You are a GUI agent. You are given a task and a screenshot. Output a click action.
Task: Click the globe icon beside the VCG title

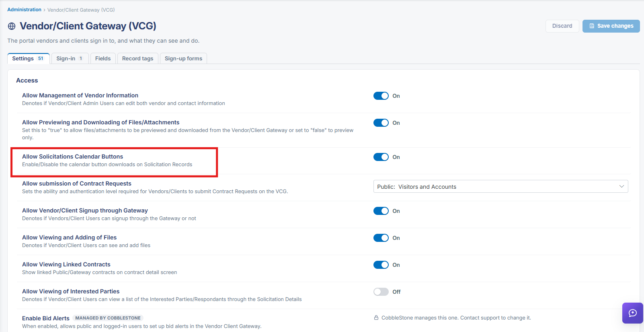coord(12,26)
